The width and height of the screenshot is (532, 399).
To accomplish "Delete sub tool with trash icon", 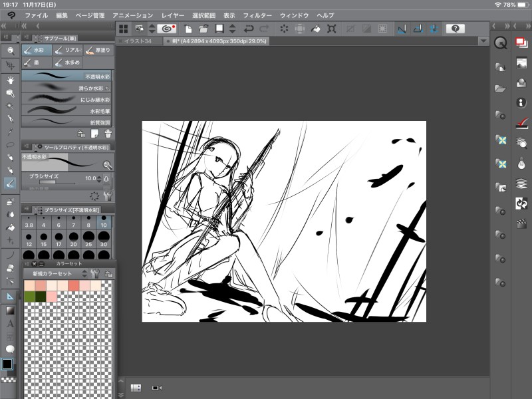I will pos(107,134).
